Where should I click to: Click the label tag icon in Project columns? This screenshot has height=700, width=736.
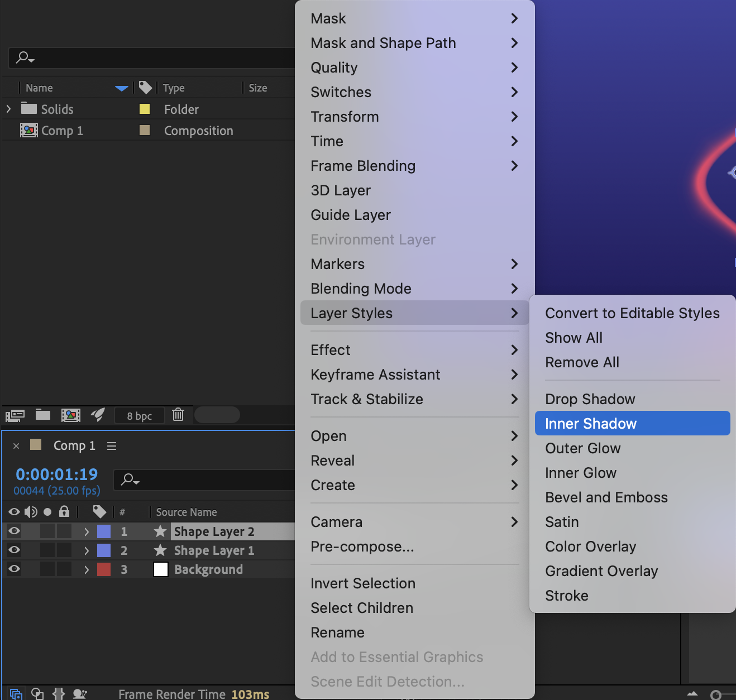(145, 87)
